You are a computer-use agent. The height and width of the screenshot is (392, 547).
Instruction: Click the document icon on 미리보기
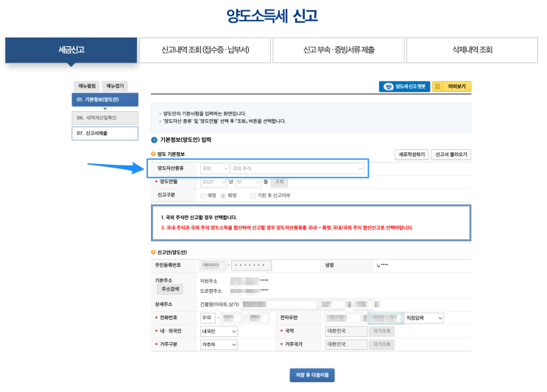pyautogui.click(x=437, y=86)
